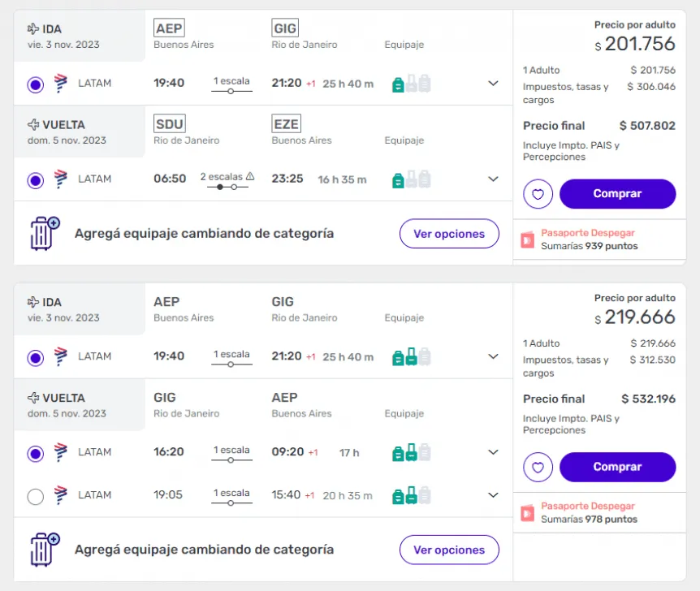Select the 19:05 LATAM return flight
Viewport: 700px width, 591px height.
pos(35,496)
